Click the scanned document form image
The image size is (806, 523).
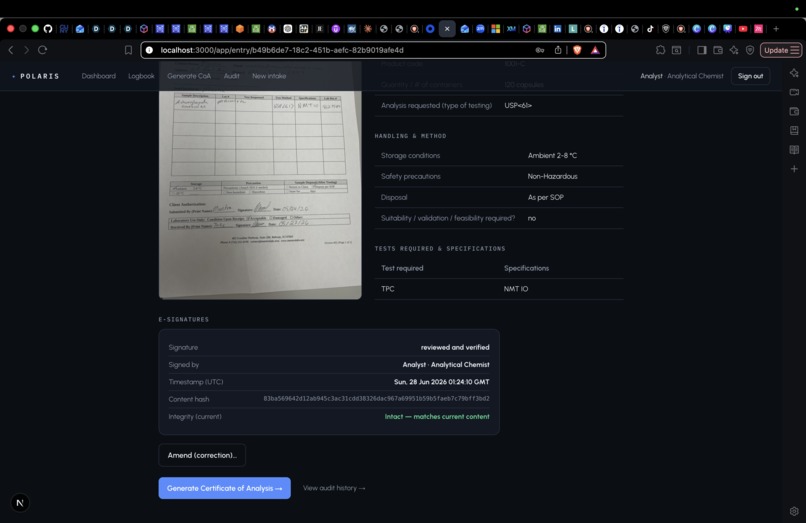[260, 180]
